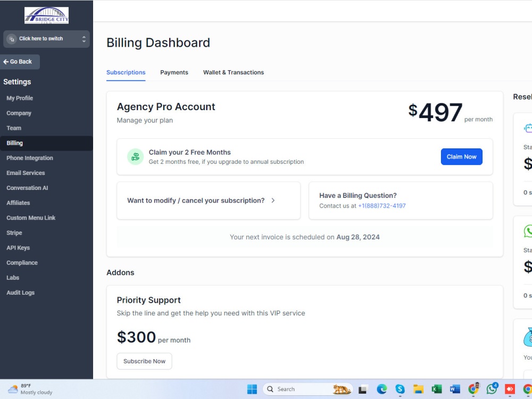The width and height of the screenshot is (532, 399).
Task: Click the $497 per month price
Action: [450, 112]
